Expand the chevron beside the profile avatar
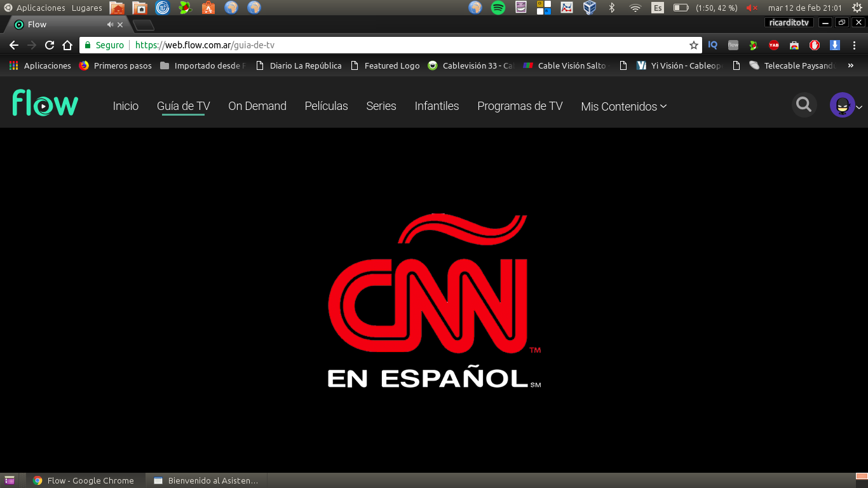Screen dimensions: 868x488 pyautogui.click(x=860, y=107)
